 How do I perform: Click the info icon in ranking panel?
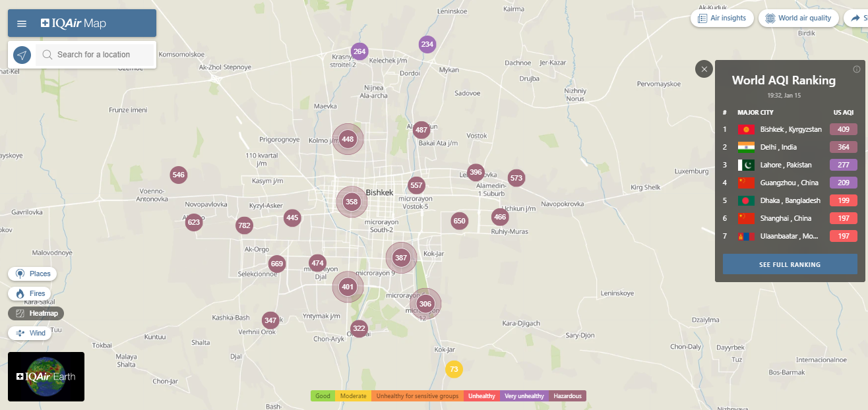[856, 69]
